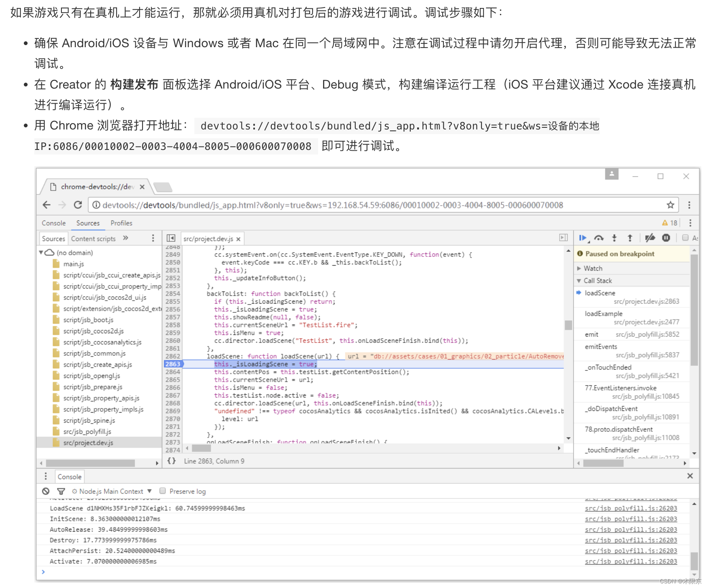Hide the debugger sidebar pane
Image resolution: width=708 pixels, height=588 pixels.
tap(563, 238)
